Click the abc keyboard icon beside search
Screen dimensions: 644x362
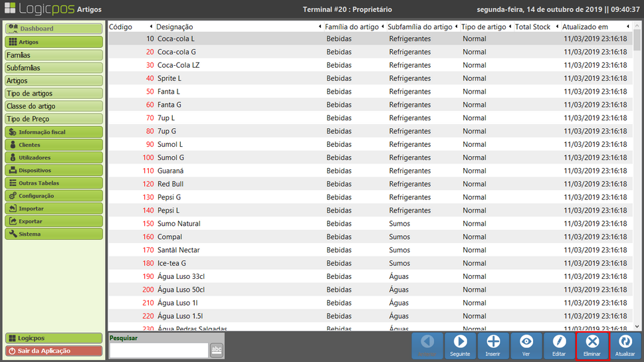click(x=217, y=351)
